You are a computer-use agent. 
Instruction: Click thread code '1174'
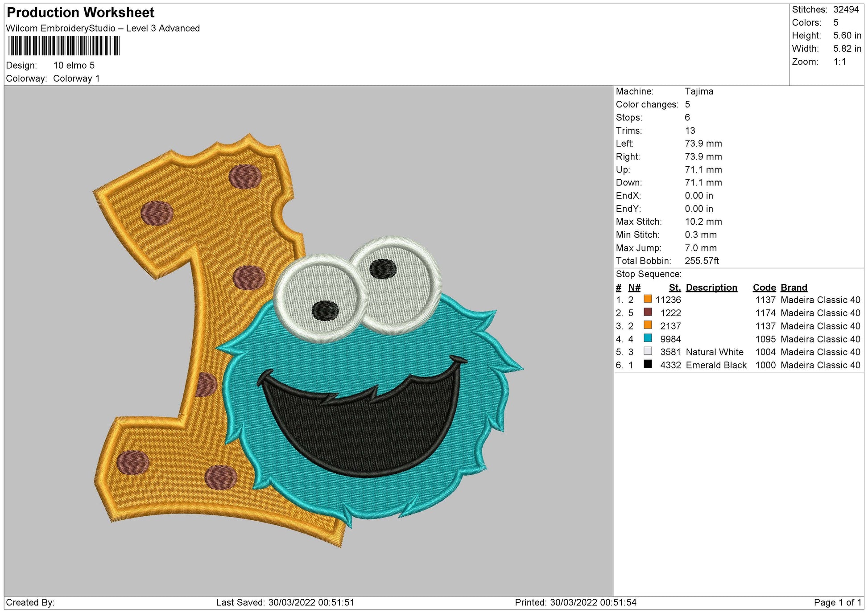coord(765,313)
